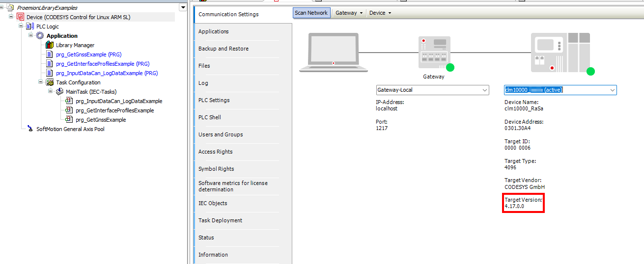
Task: Open the Device menu in toolbar
Action: pos(380,13)
